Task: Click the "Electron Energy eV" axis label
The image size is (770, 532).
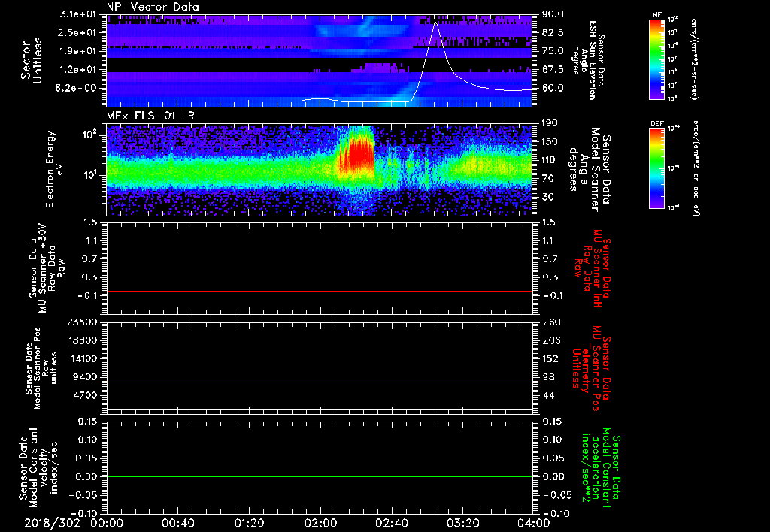Action: [54, 169]
